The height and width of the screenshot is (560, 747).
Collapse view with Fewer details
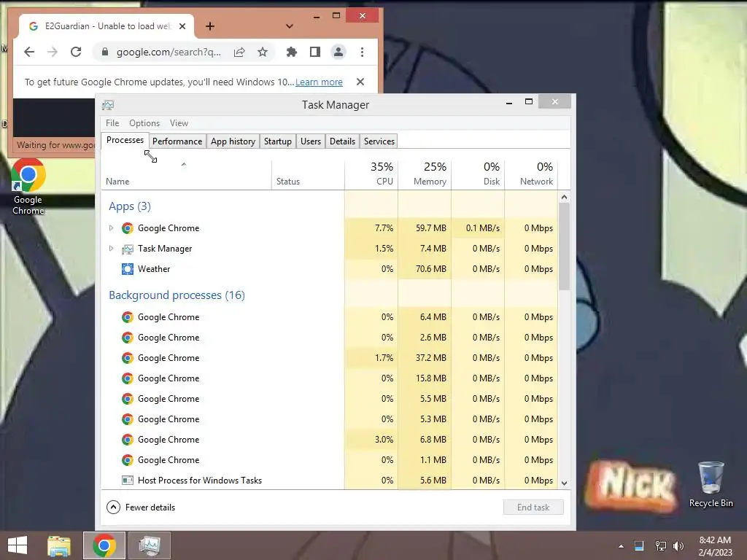coord(141,507)
